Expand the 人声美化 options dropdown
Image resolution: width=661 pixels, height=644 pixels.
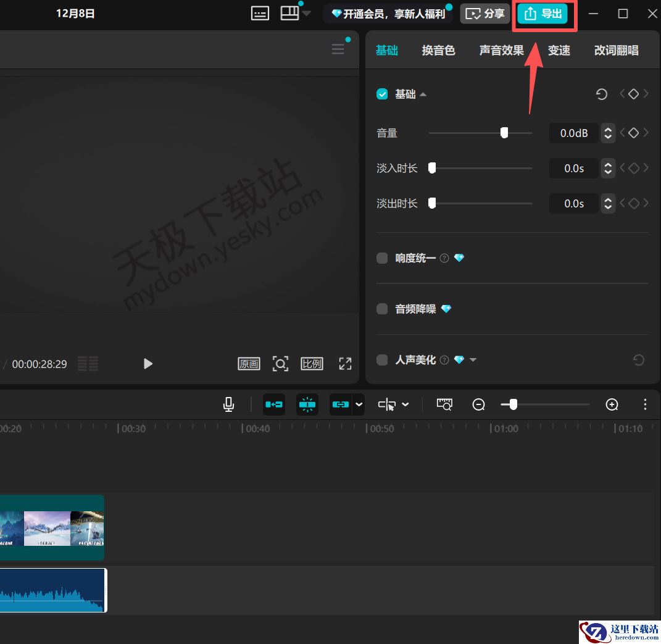tap(474, 360)
